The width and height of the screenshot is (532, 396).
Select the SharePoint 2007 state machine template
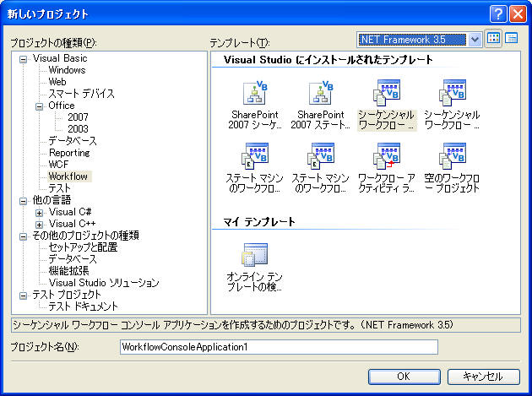[320, 106]
